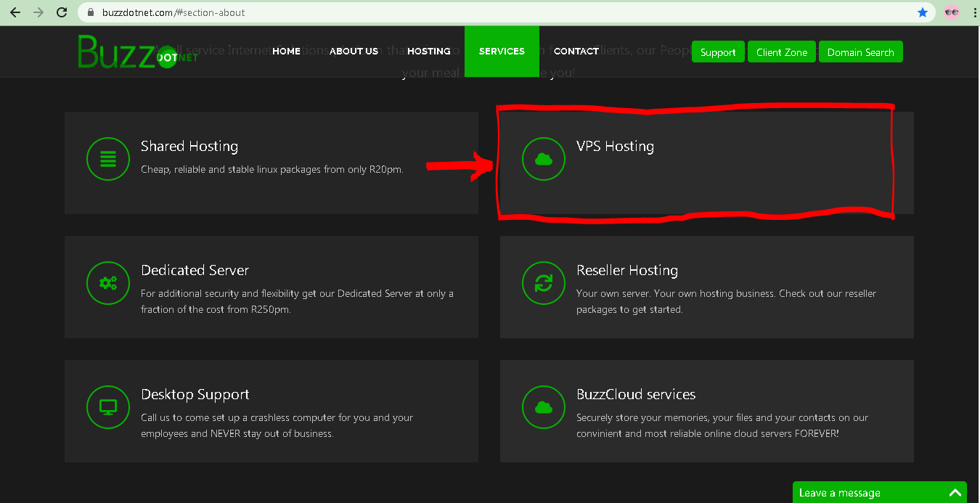The width and height of the screenshot is (980, 503).
Task: Open the Chrome three-dot menu
Action: pos(974,12)
